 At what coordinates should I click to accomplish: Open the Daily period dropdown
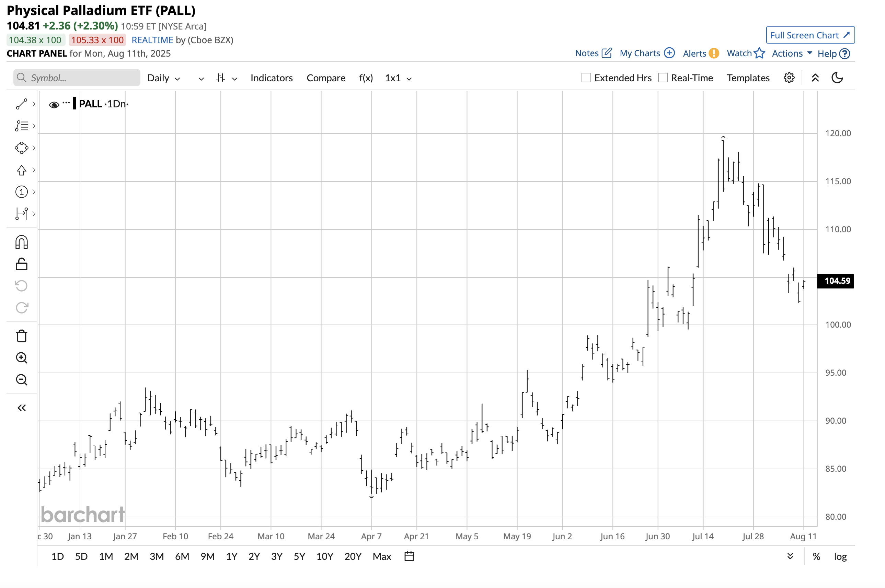[163, 78]
